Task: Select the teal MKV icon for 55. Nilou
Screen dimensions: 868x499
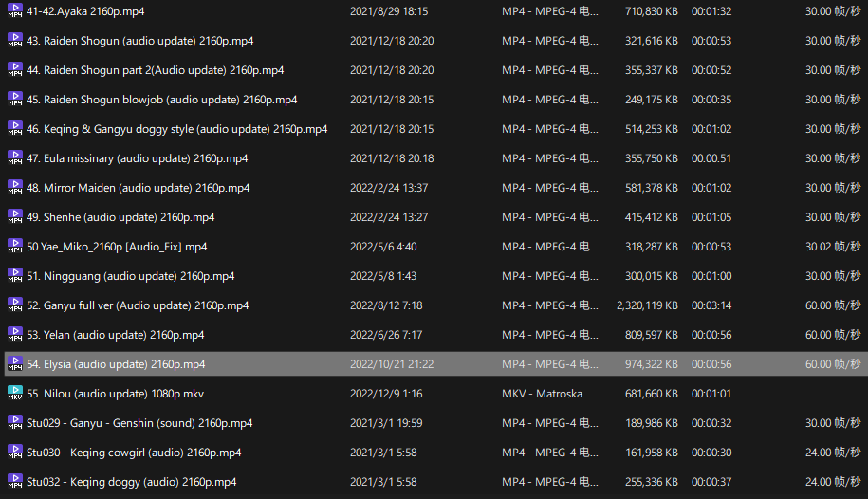Action: coord(15,393)
